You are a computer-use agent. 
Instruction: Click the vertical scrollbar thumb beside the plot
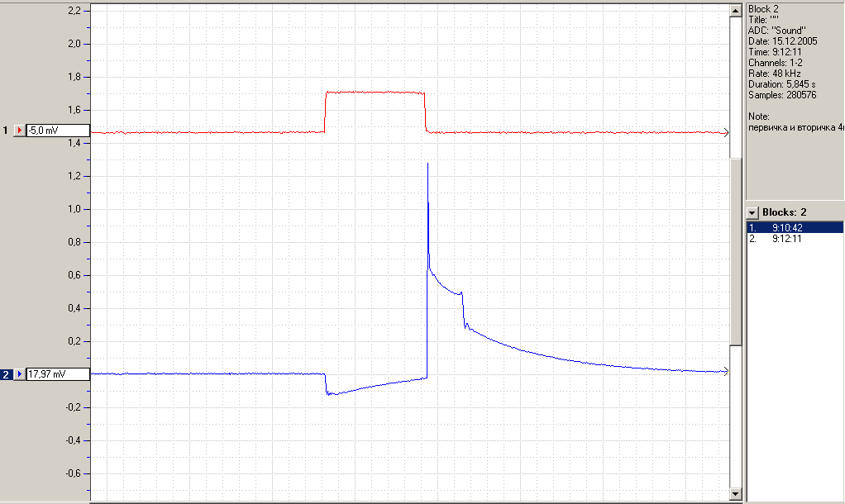tap(736, 252)
